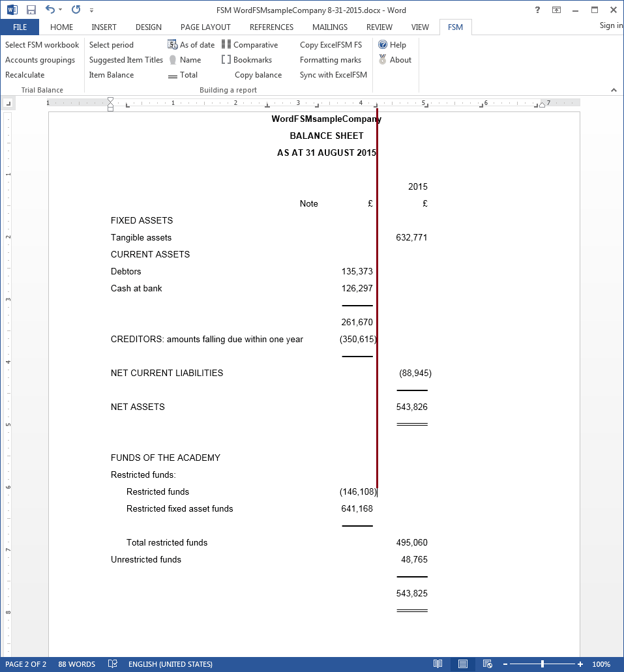Click the zoom in plus button
The image size is (624, 672).
[x=580, y=664]
